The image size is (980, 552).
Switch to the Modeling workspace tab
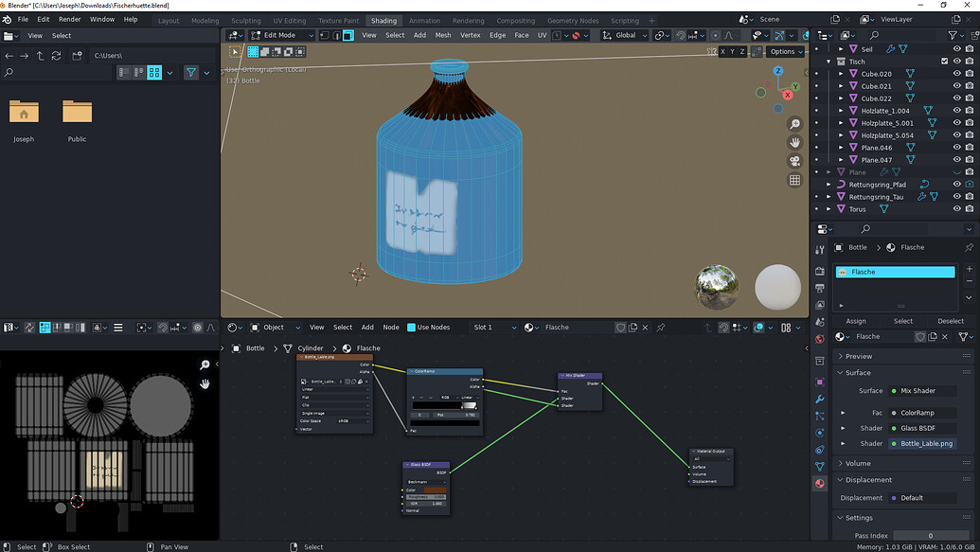click(205, 21)
